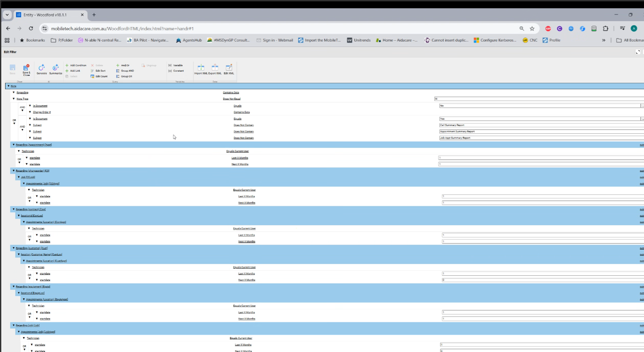The width and height of the screenshot is (644, 352).
Task: Open the browser Extensions puzzle icon
Action: pos(605,29)
